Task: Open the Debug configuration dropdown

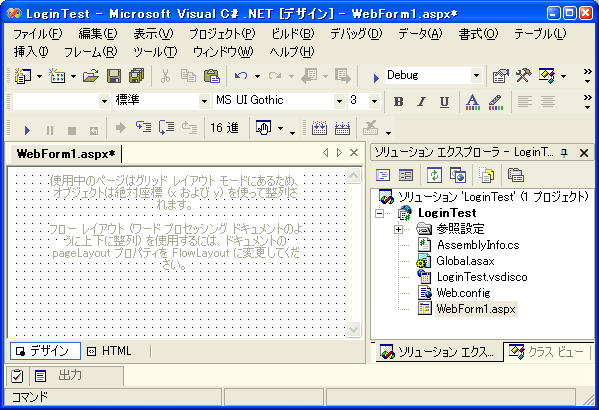Action: click(x=476, y=75)
